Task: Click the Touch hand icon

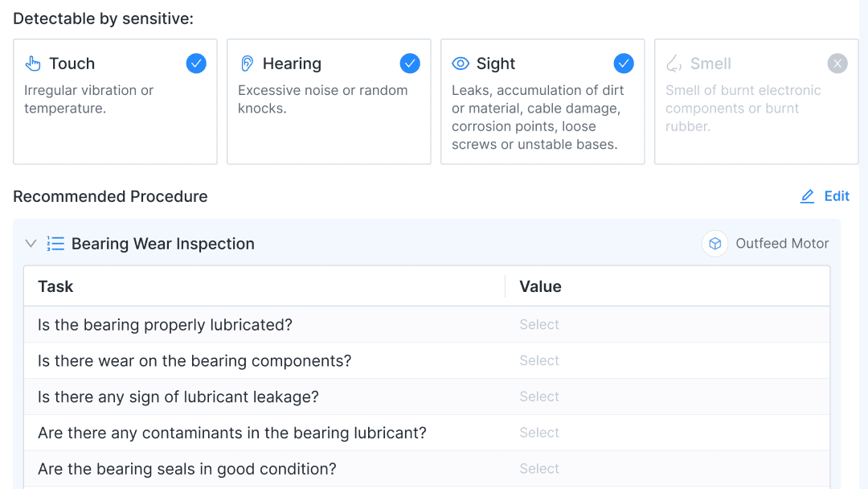Action: [33, 64]
